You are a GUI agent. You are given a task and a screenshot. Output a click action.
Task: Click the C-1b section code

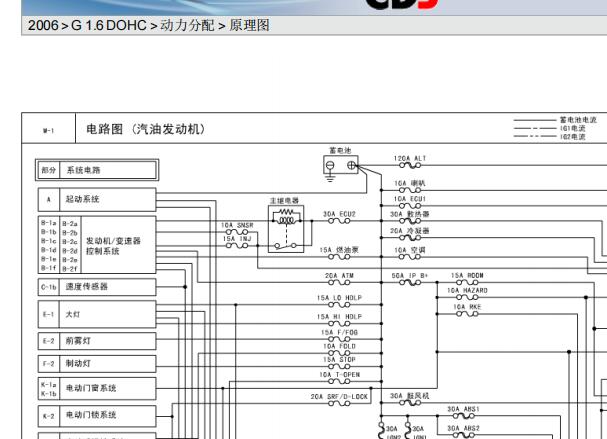pyautogui.click(x=49, y=287)
